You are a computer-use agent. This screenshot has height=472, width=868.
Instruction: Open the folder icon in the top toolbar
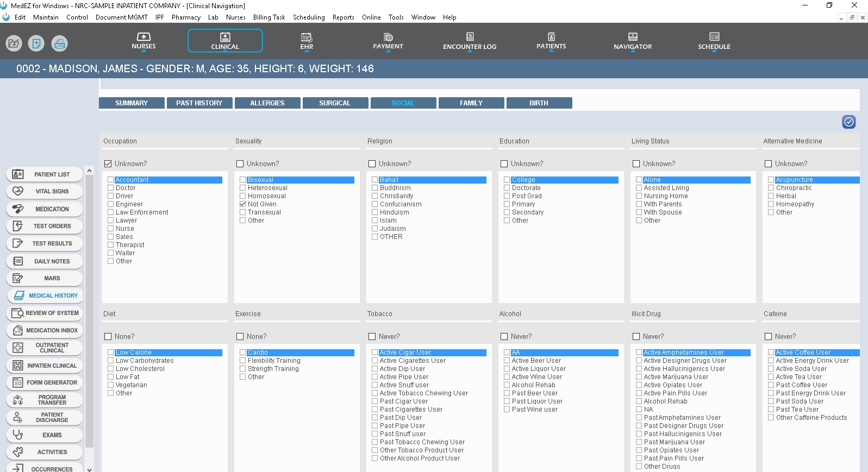click(x=14, y=43)
